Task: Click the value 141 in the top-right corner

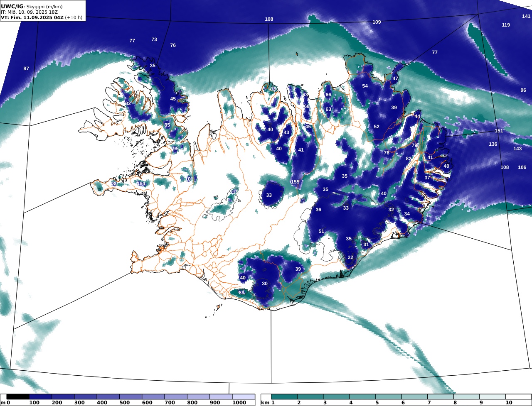Action: coord(526,16)
